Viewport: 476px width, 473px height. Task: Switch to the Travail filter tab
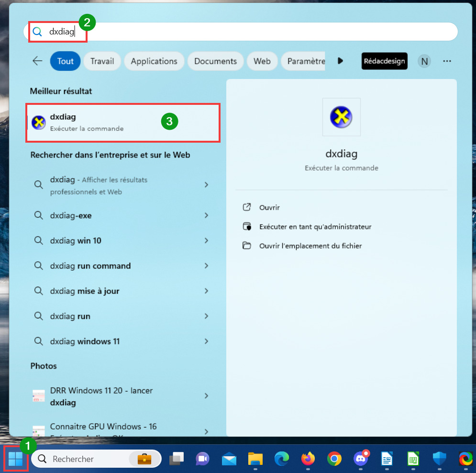tap(102, 61)
